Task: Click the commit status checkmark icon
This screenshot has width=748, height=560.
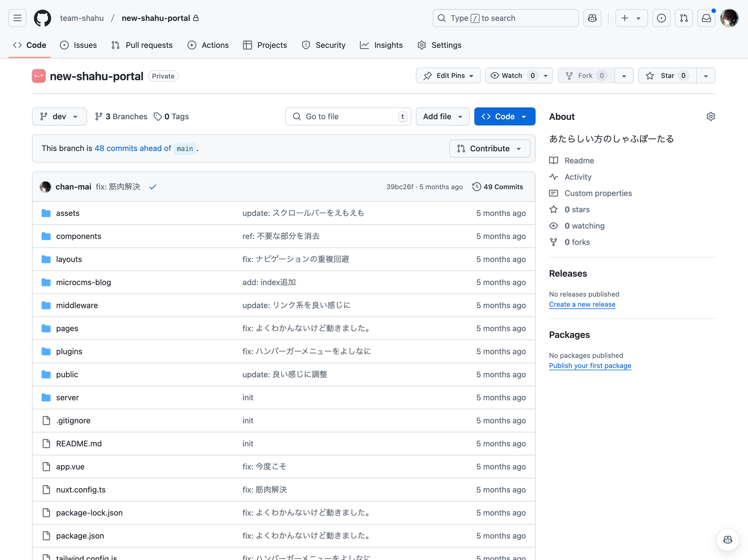Action: pyautogui.click(x=153, y=187)
